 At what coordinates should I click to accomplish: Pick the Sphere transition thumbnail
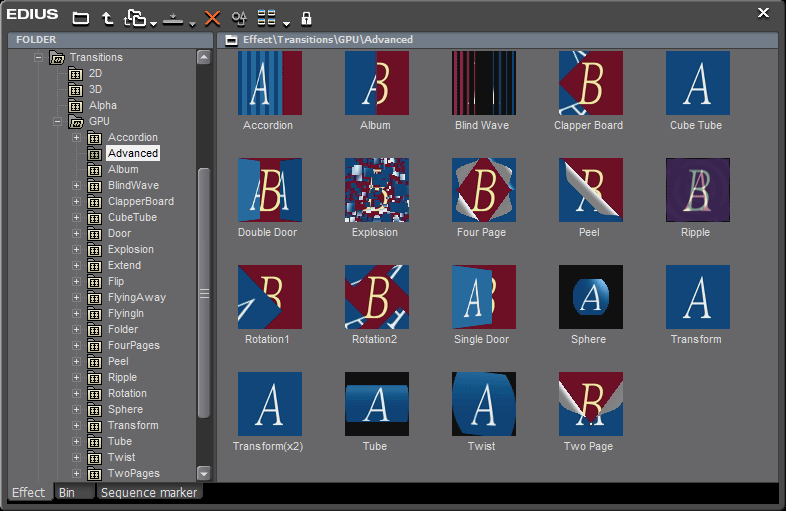[x=590, y=297]
